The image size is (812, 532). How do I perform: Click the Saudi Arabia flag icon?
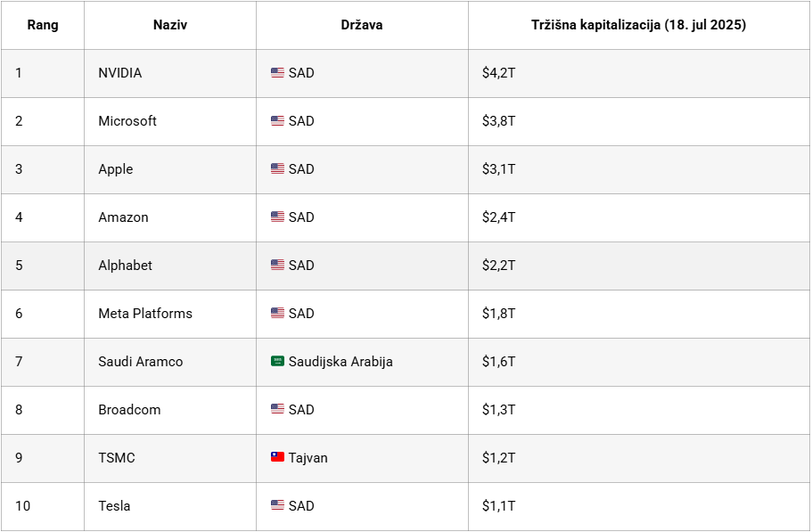pos(277,362)
